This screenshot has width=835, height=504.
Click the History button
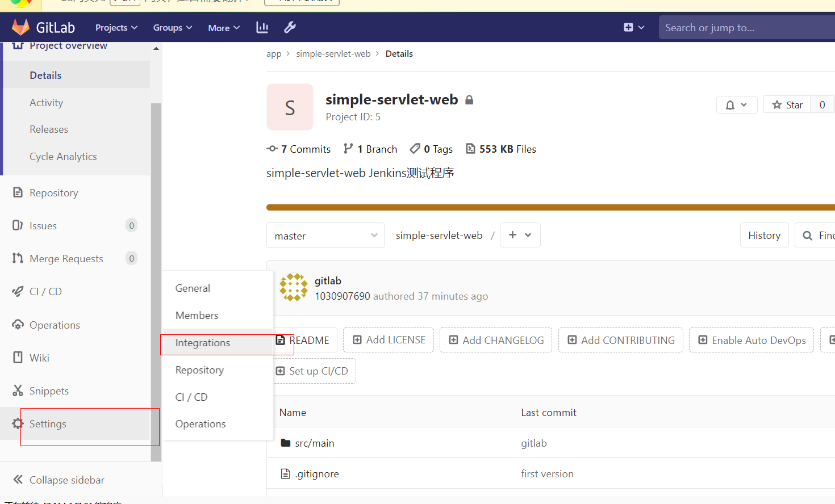tap(764, 235)
